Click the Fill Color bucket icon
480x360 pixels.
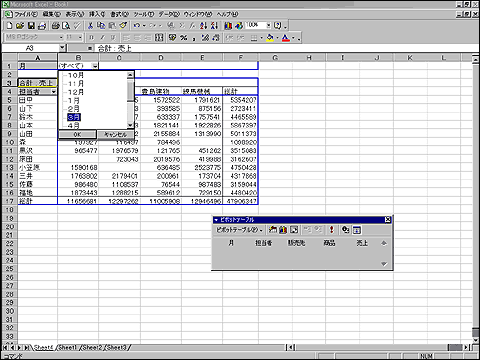[x=270, y=38]
